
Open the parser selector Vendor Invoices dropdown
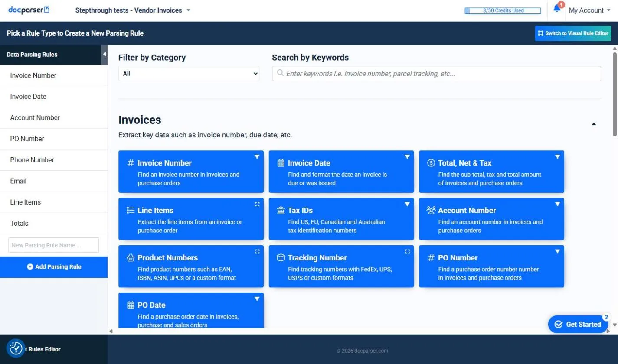(x=133, y=10)
